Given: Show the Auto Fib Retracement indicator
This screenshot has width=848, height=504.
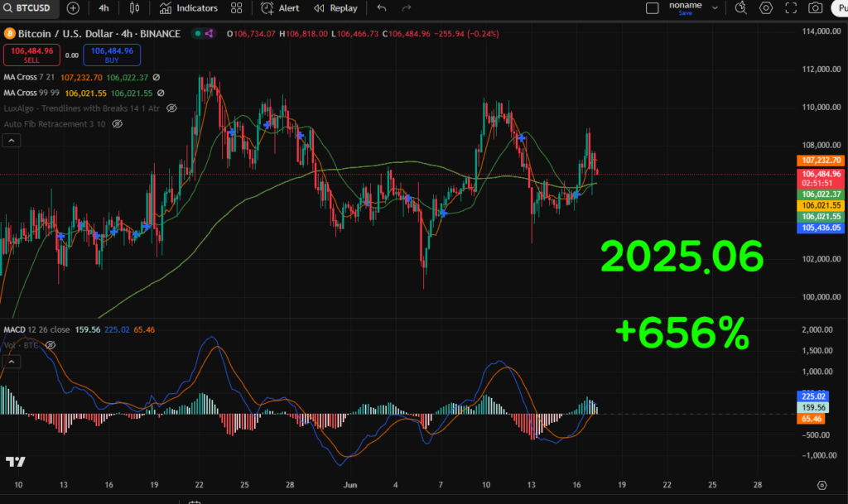Looking at the screenshot, I should [x=117, y=123].
